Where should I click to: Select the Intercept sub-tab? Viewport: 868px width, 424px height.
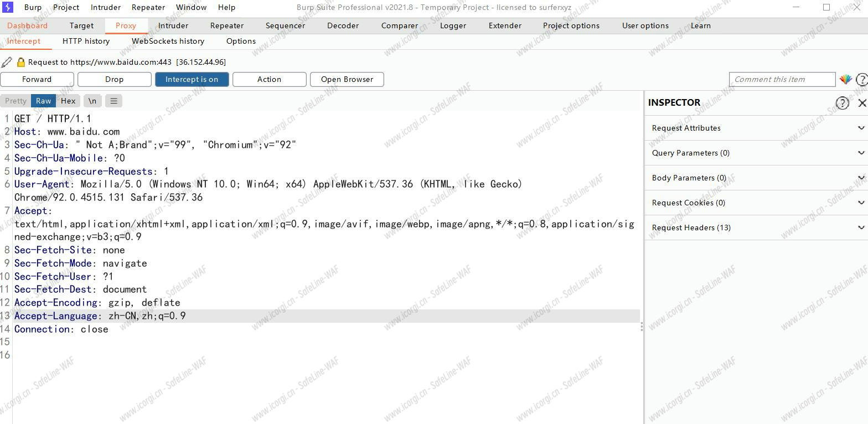(23, 41)
